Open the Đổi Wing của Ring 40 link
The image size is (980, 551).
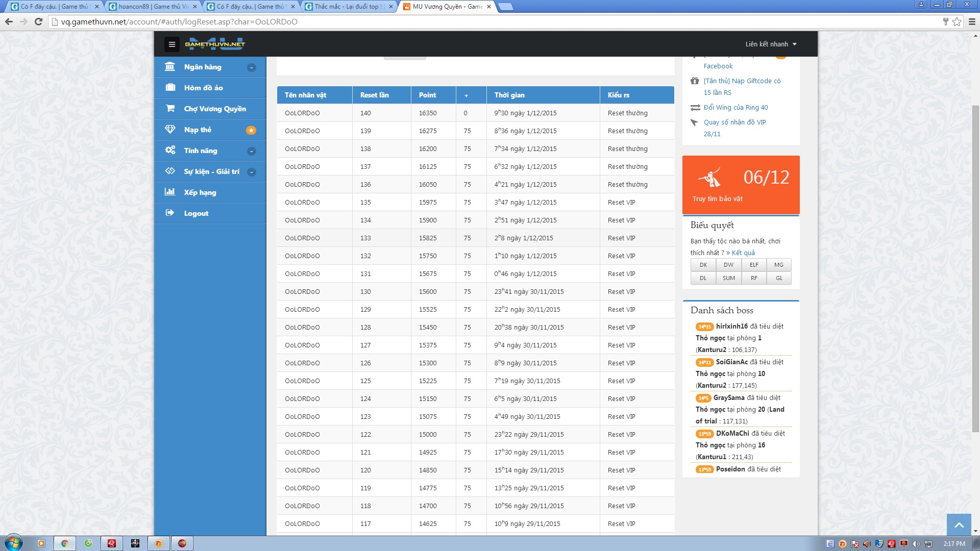point(736,108)
